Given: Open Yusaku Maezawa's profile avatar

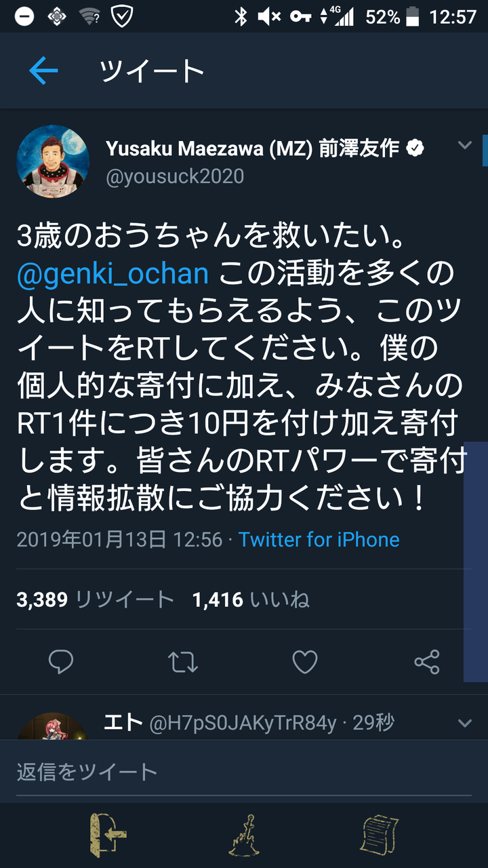Looking at the screenshot, I should point(53,161).
